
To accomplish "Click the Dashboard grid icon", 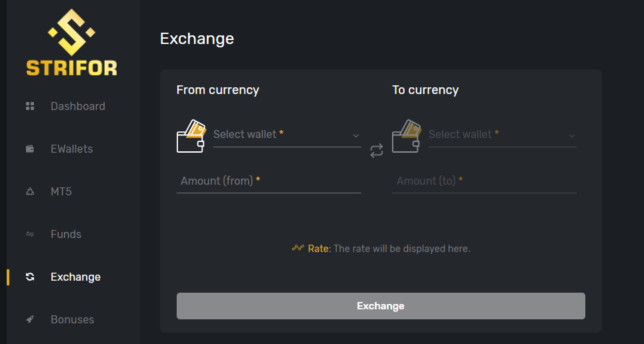I will (x=30, y=106).
